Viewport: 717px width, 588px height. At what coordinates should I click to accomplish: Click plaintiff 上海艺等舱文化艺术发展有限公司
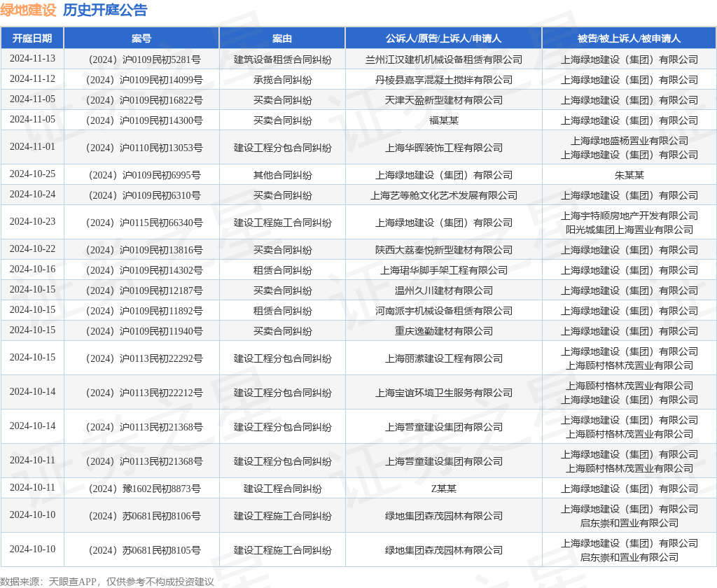tap(443, 195)
